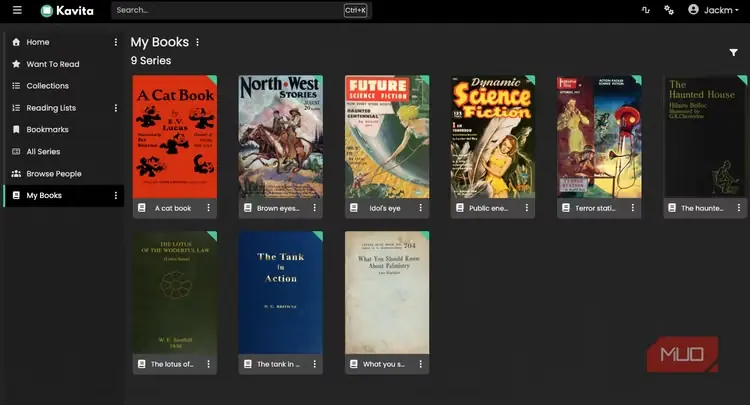Viewport: 750px width, 405px height.
Task: Focus the Search field
Action: pos(241,10)
